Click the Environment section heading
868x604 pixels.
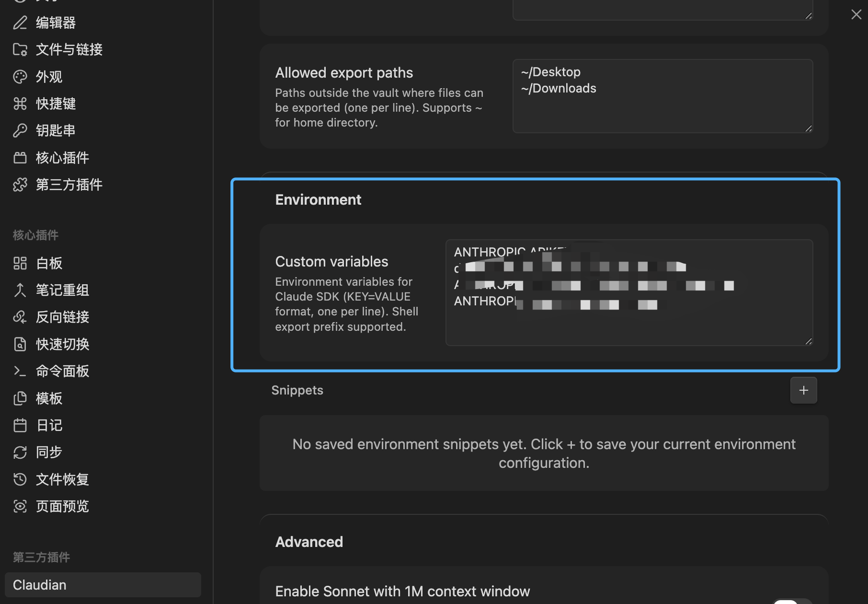click(318, 199)
